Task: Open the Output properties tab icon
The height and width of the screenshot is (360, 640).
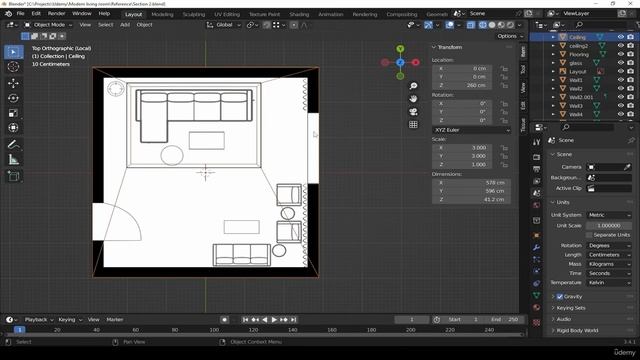Action: (536, 169)
